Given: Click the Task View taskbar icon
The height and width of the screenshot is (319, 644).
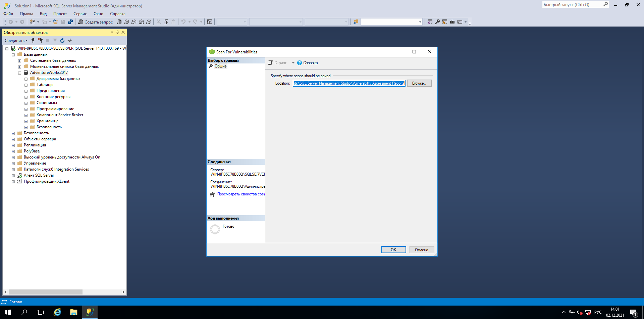Looking at the screenshot, I should tap(40, 312).
